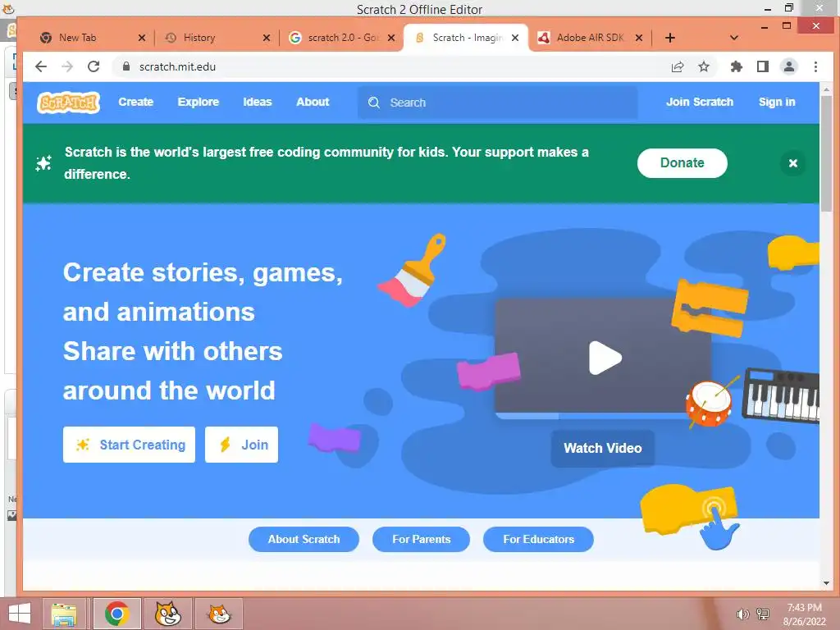Open the Explore menu item
This screenshot has width=840, height=630.
[x=199, y=102]
